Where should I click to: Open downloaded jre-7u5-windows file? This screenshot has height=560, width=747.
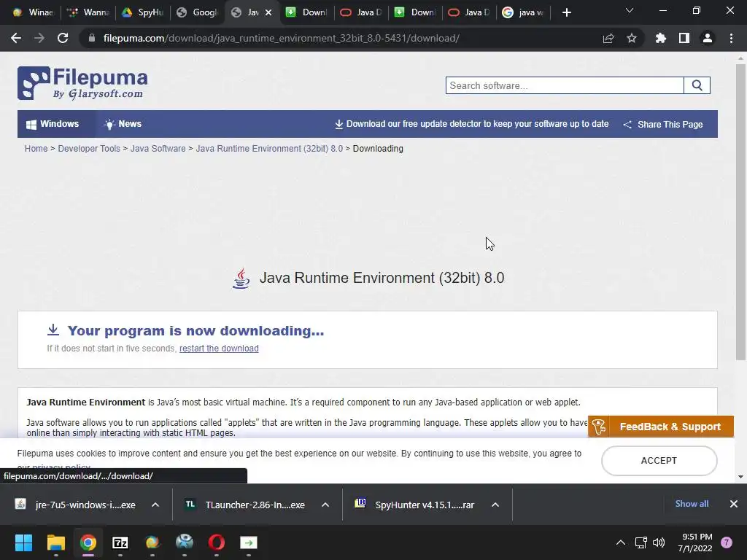coord(76,505)
